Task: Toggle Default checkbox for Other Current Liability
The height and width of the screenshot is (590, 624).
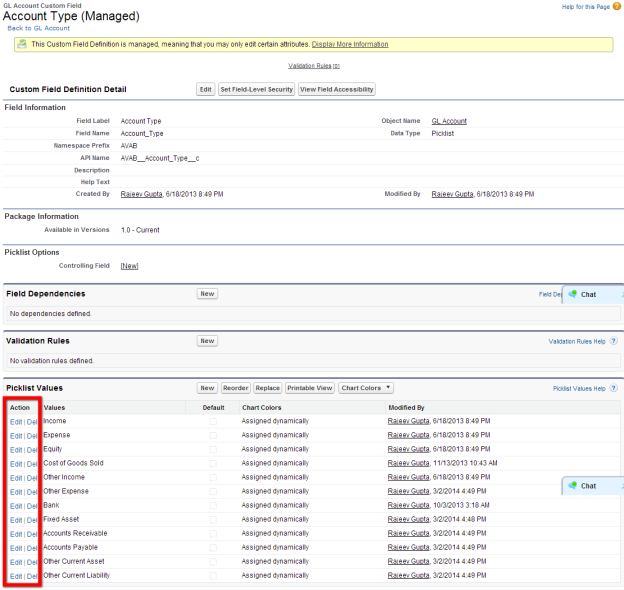Action: (x=212, y=576)
